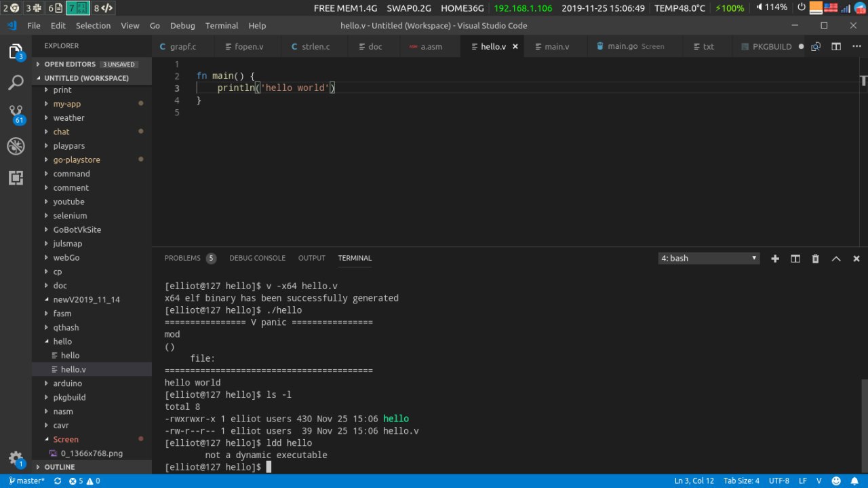Open Source Control view with 61 badge
The height and width of the screenshot is (488, 868).
coord(15,115)
